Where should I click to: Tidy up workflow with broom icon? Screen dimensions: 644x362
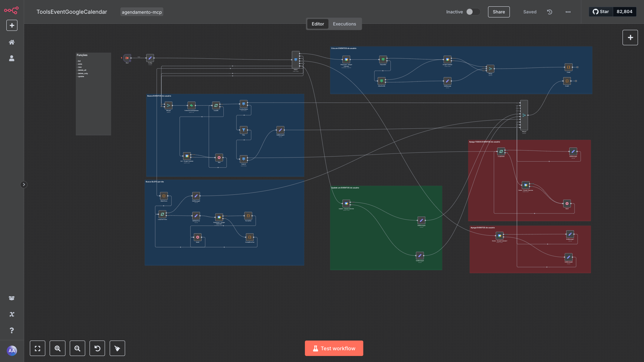point(117,348)
